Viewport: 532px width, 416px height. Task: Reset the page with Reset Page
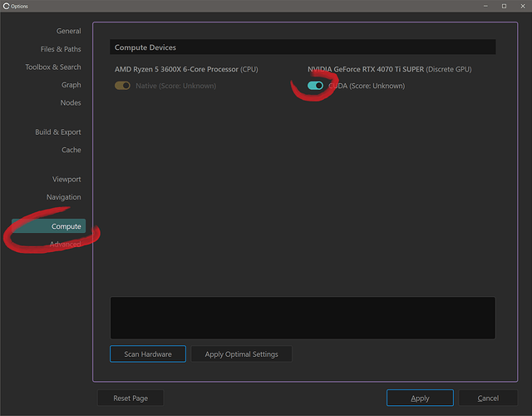click(x=131, y=398)
